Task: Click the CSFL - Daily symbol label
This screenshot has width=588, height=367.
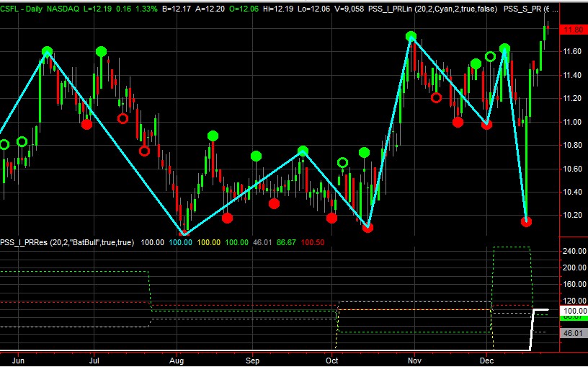Action: (x=21, y=9)
